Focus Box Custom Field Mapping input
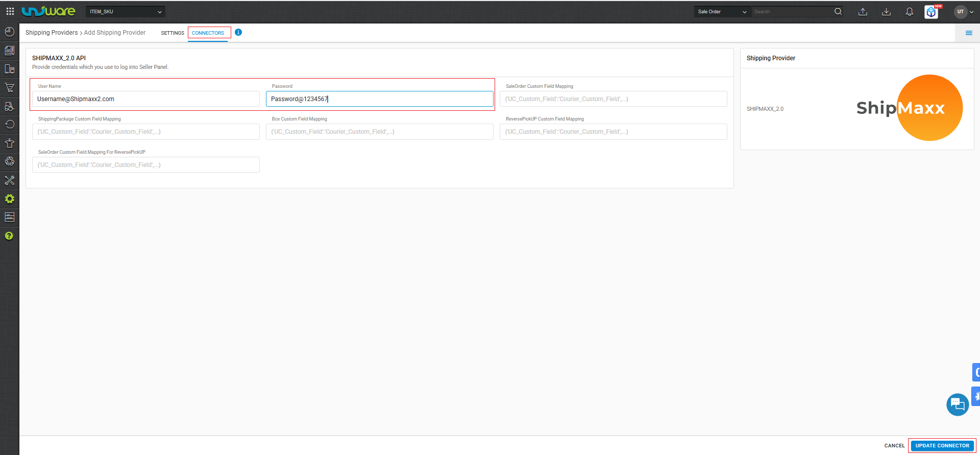980x455 pixels. click(x=380, y=132)
